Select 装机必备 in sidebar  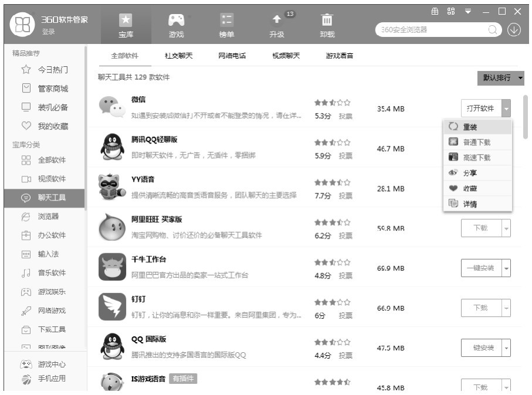[45, 107]
